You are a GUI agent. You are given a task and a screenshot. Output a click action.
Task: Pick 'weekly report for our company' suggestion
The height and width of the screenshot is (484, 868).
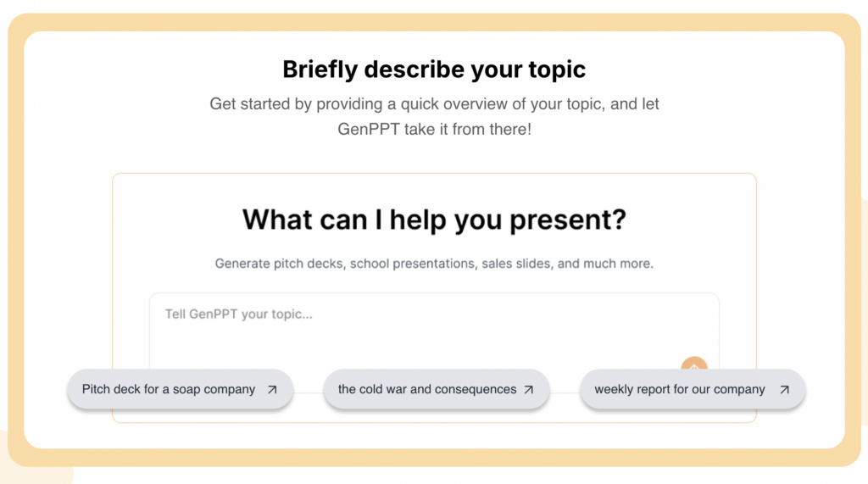tap(680, 390)
